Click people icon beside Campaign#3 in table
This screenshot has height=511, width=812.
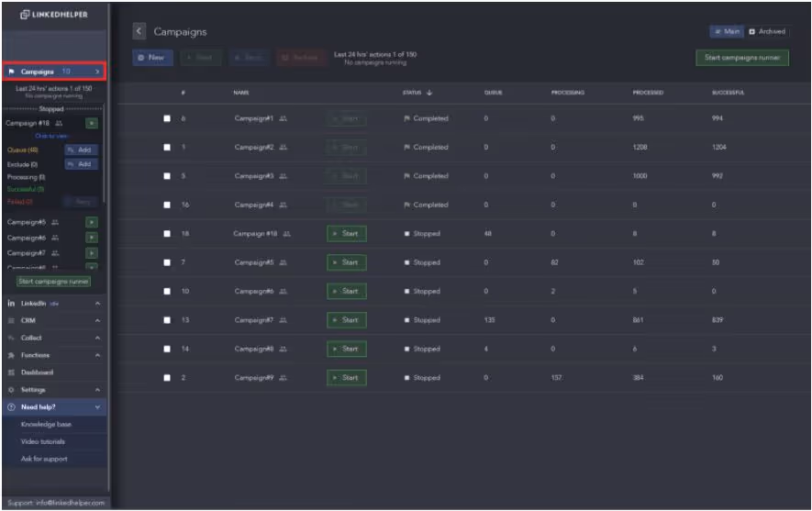click(283, 176)
